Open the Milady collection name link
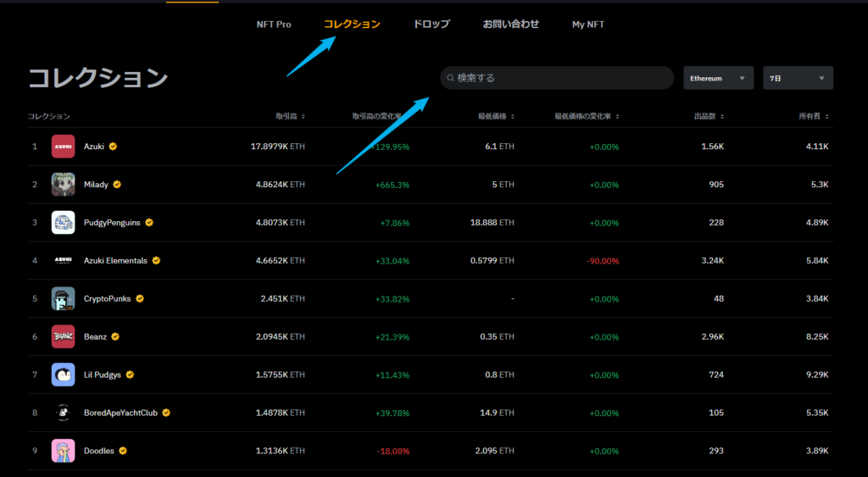 click(96, 184)
